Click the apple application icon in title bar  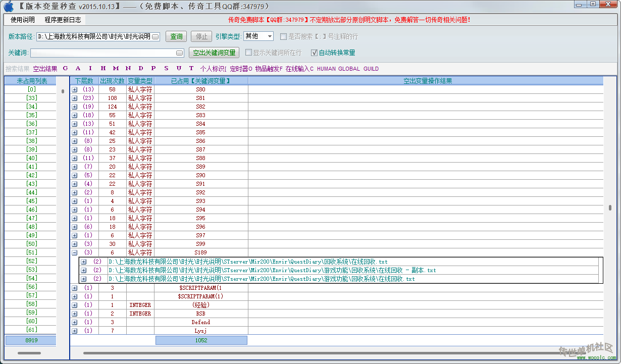[9, 6]
